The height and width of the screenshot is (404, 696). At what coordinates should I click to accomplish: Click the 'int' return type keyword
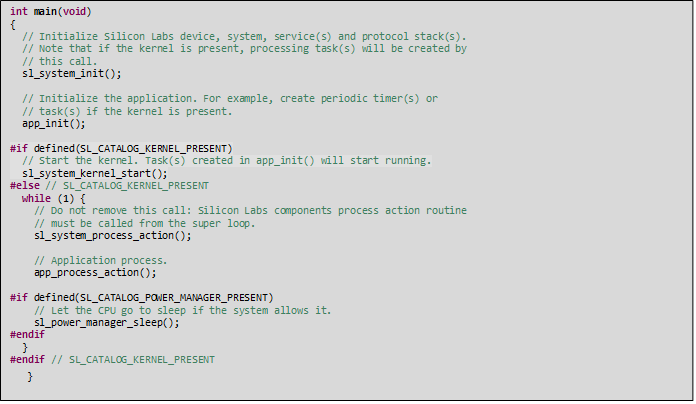[19, 11]
